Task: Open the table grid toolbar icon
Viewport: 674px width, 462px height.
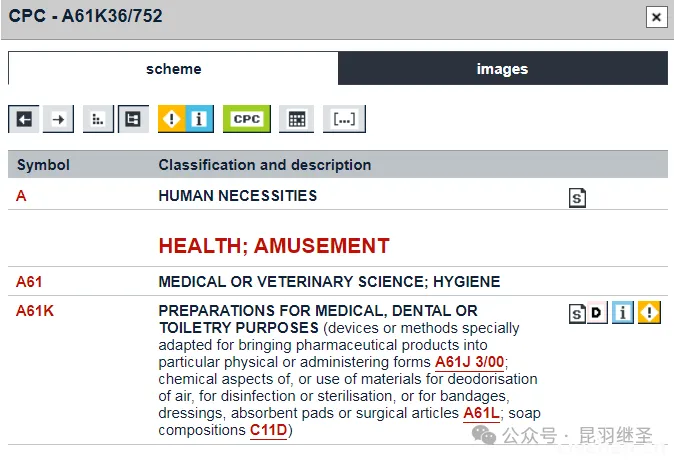Action: click(x=296, y=119)
